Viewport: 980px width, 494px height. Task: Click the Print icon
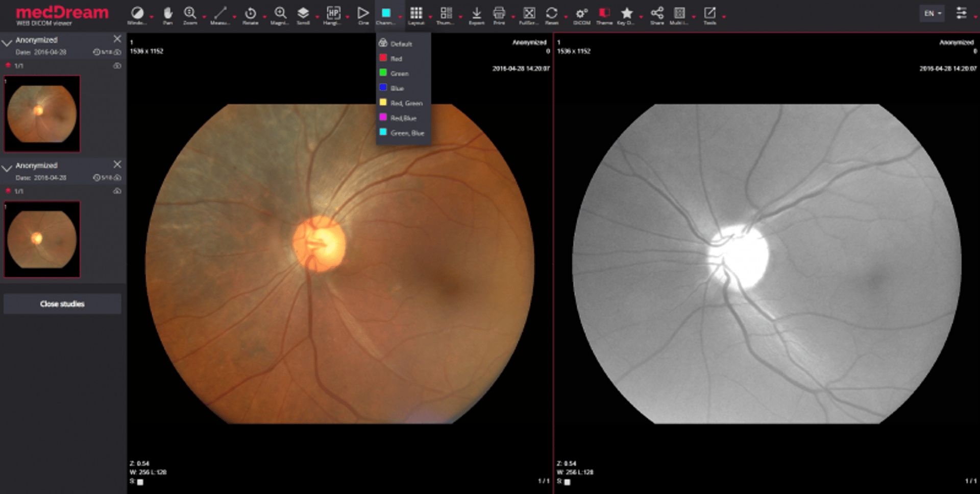(x=499, y=14)
